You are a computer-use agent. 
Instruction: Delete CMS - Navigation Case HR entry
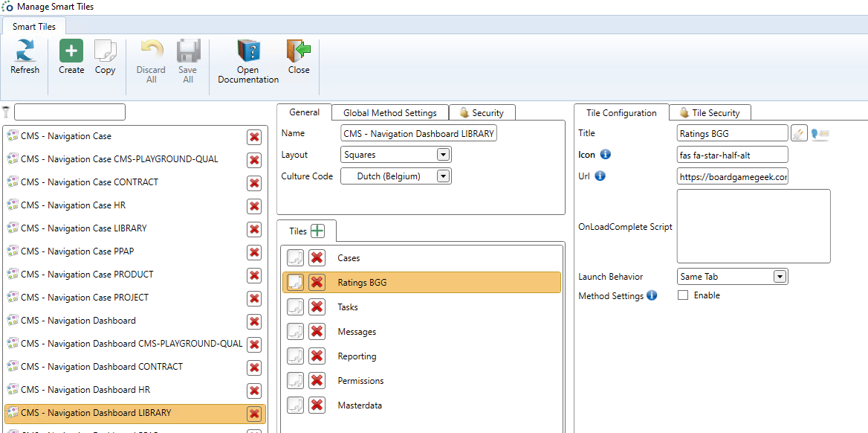coord(254,206)
